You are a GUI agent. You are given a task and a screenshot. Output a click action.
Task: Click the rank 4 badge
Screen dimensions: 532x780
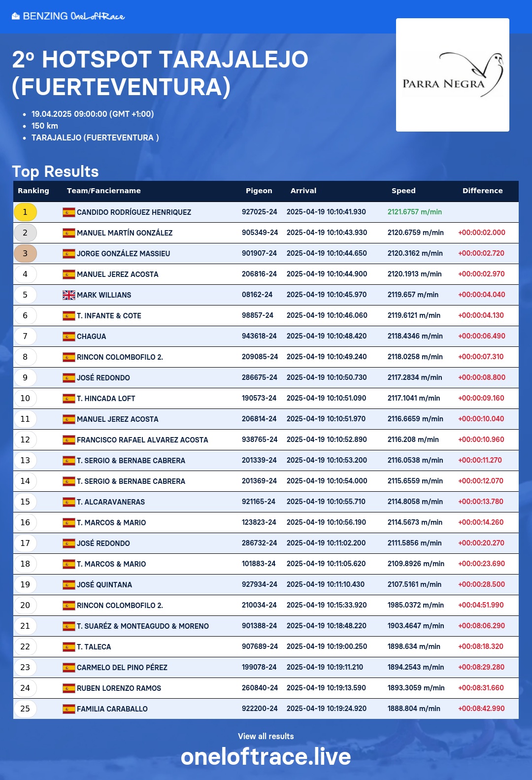(25, 274)
